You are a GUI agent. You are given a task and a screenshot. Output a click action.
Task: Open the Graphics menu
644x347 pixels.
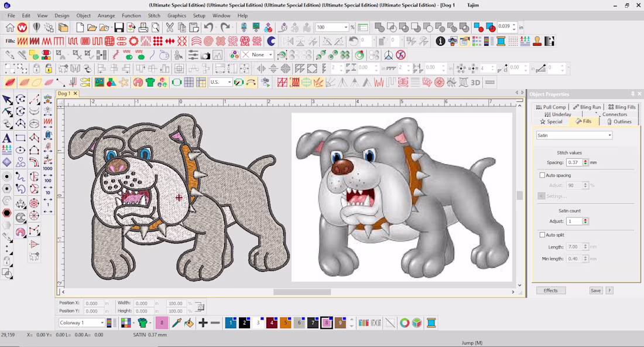click(x=177, y=16)
